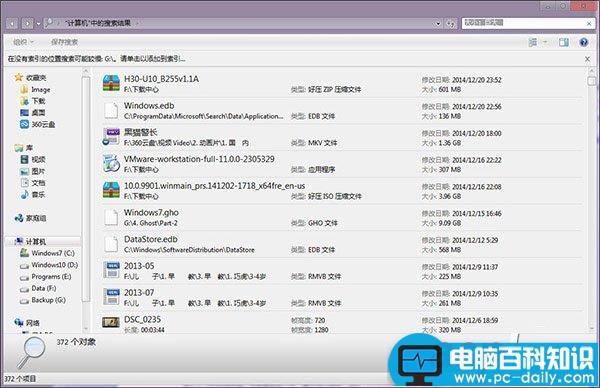
Task: Change view layout with the view icon
Action: coord(533,42)
